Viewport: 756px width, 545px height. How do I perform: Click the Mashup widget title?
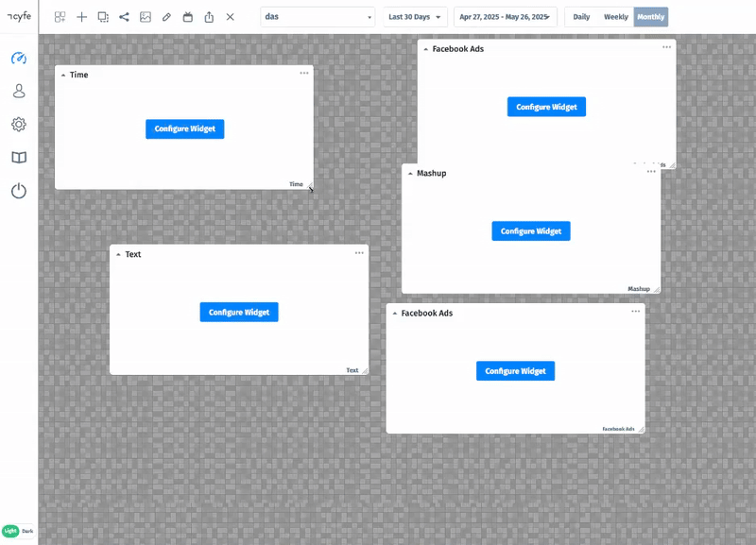point(432,173)
